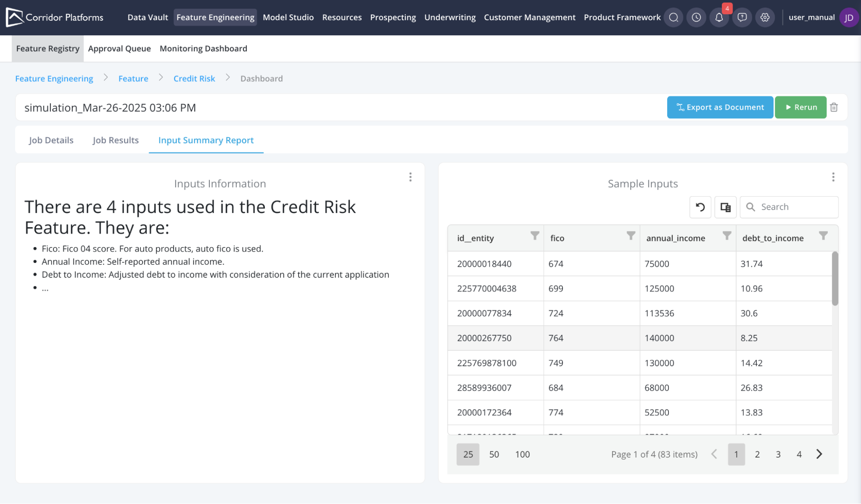This screenshot has width=861, height=504.
Task: Select cell 20000018440
Action: (496, 264)
